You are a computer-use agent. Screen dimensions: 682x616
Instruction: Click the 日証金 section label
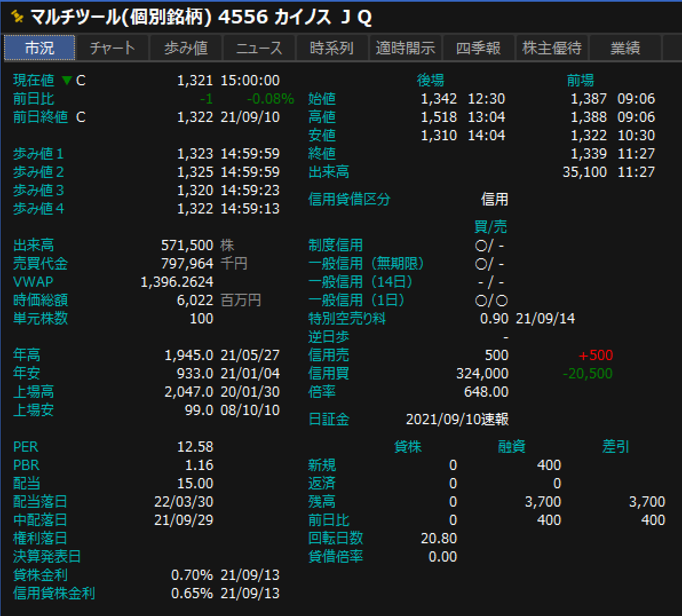[x=328, y=420]
